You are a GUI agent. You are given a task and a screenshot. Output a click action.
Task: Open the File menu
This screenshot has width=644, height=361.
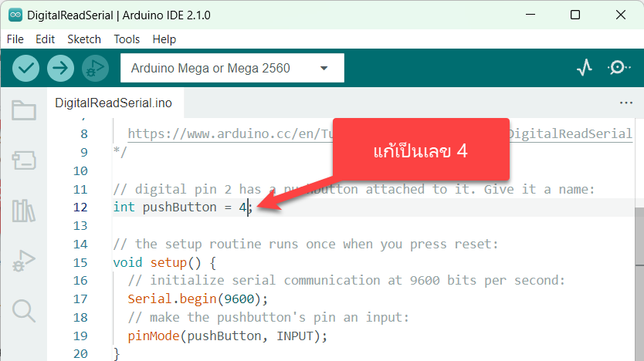coord(15,39)
